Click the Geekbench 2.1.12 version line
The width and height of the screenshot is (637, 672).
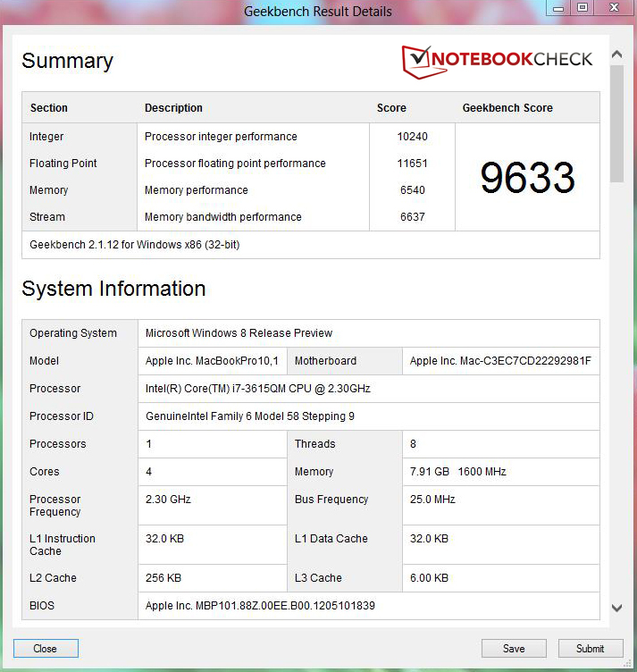tap(135, 245)
